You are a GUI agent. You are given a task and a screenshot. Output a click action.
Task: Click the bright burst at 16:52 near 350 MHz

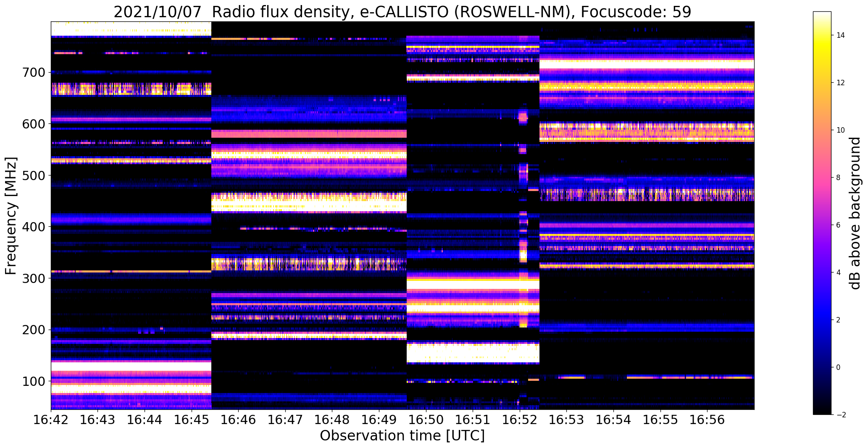point(523,254)
